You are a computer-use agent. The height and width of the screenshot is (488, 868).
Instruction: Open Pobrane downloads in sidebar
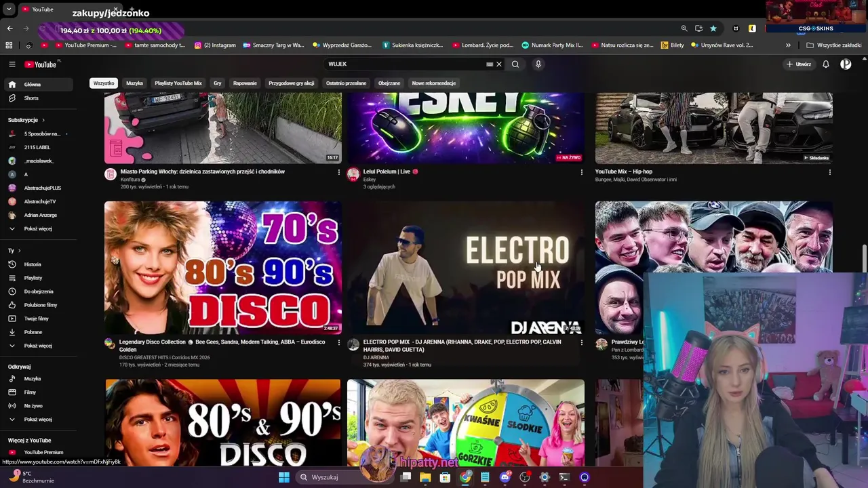pos(38,332)
